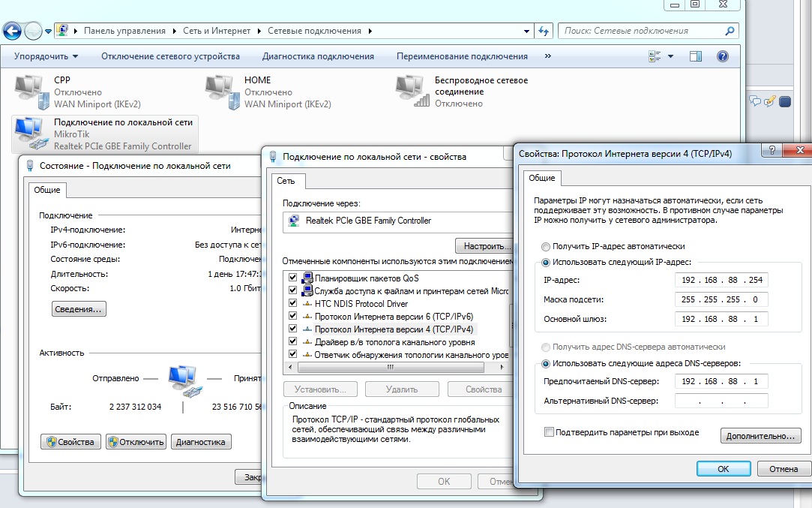This screenshot has height=508, width=812.
Task: Open the view options dropdown arrow
Action: point(670,56)
